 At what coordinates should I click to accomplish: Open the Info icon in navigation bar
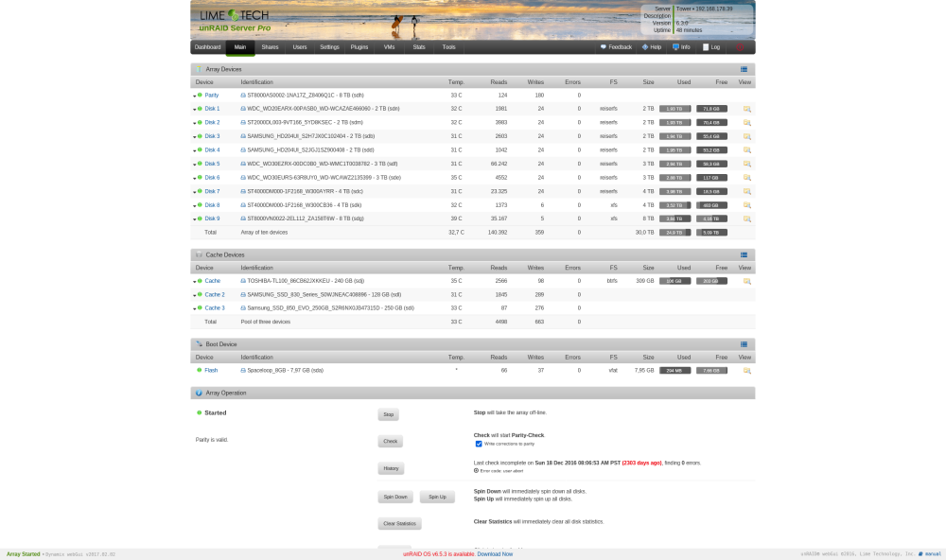(675, 47)
